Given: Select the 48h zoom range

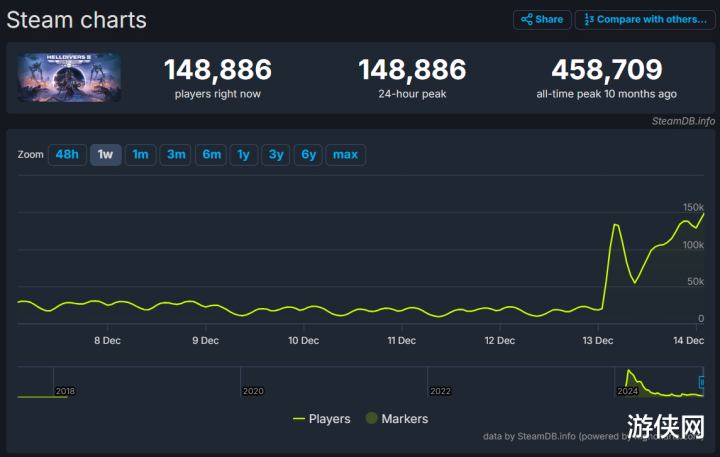Looking at the screenshot, I should (67, 155).
